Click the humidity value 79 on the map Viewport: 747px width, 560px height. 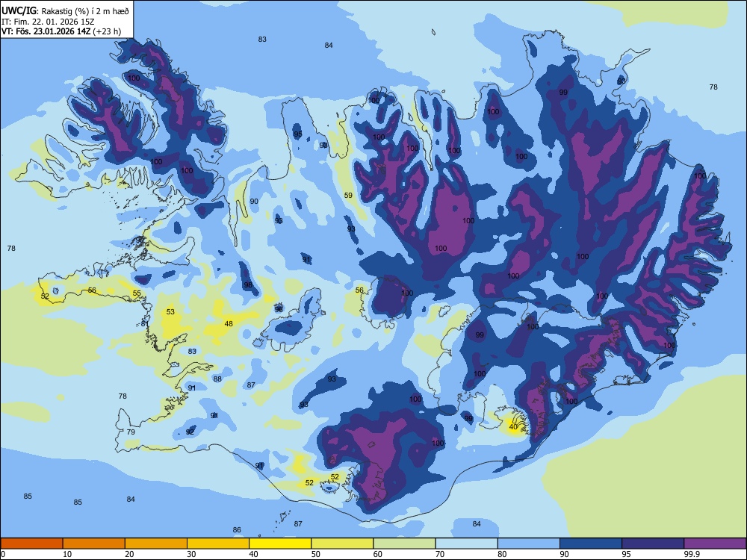pos(131,432)
